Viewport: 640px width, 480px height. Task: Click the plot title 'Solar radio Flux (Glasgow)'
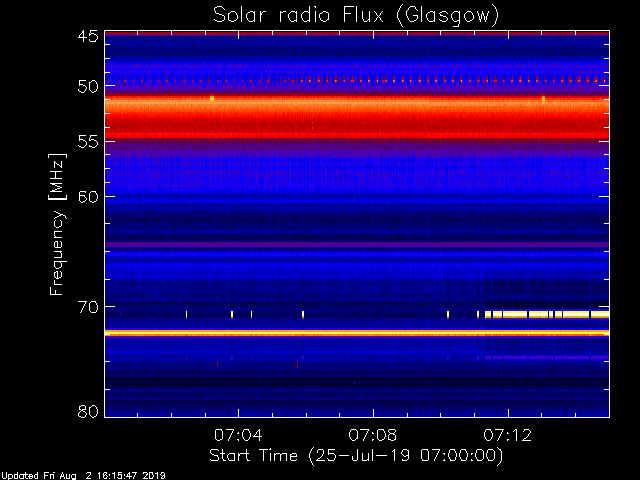(356, 16)
